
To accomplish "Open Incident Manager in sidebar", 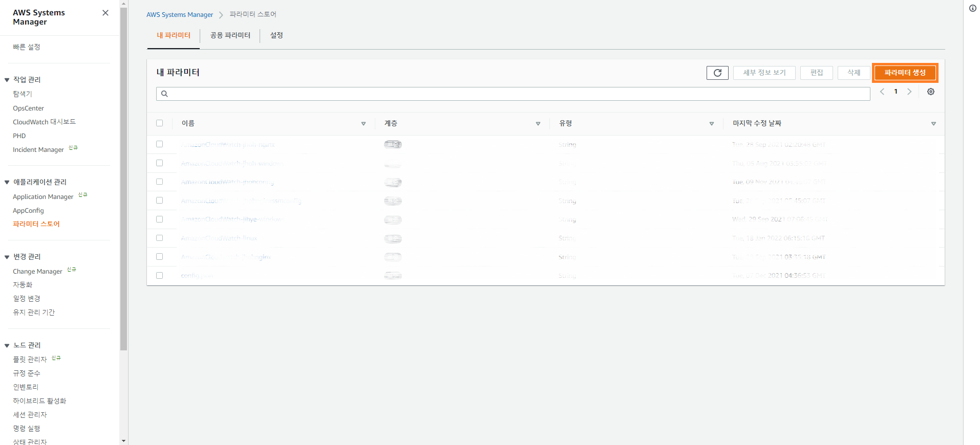I will [x=38, y=149].
